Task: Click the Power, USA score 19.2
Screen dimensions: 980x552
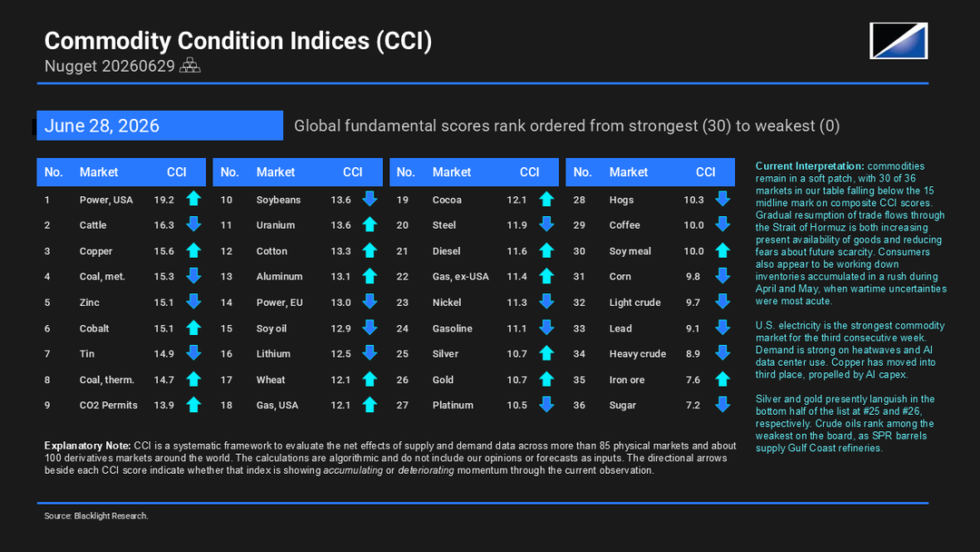Action: click(163, 200)
